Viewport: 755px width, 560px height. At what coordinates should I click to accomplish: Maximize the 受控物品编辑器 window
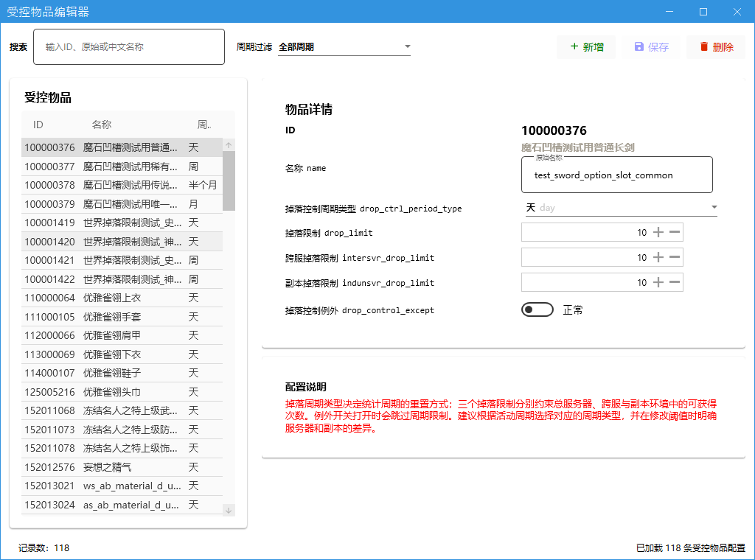703,12
